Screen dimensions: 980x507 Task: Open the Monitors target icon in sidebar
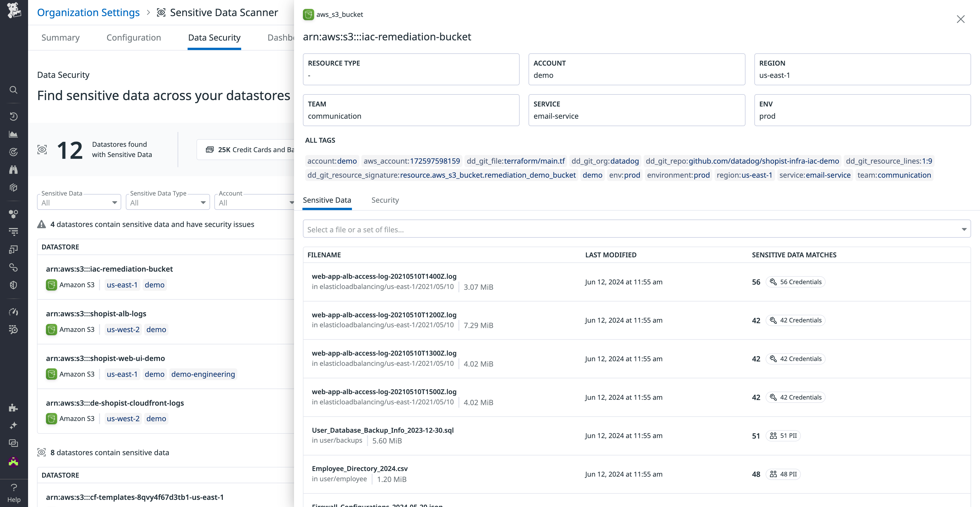point(14,152)
